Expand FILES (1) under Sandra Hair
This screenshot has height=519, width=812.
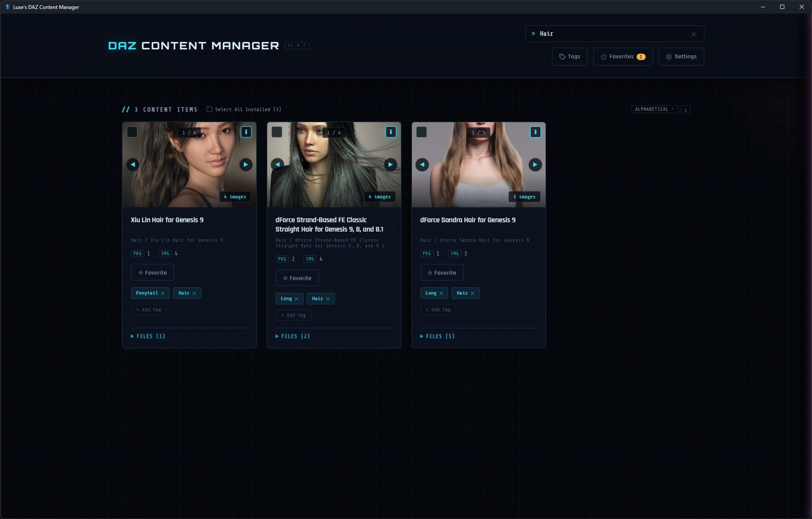437,336
